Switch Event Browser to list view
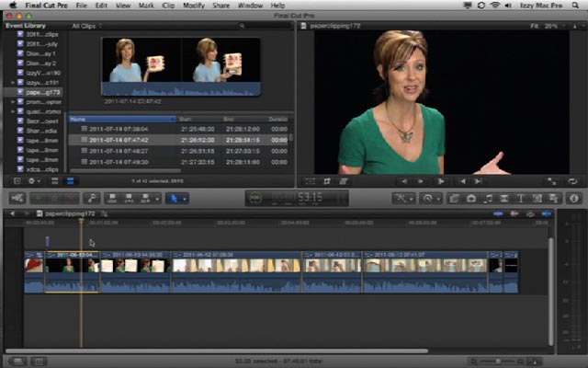The height and width of the screenshot is (368, 588). pyautogui.click(x=70, y=181)
